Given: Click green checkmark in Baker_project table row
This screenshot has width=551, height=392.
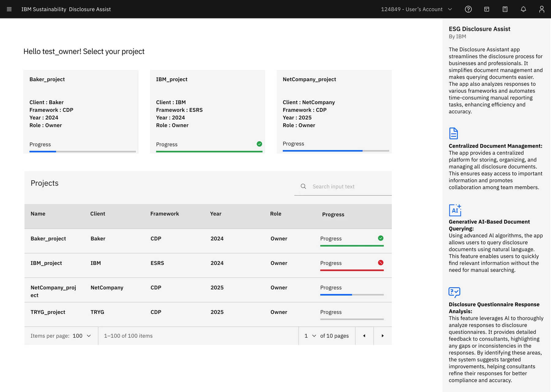Looking at the screenshot, I should [381, 238].
